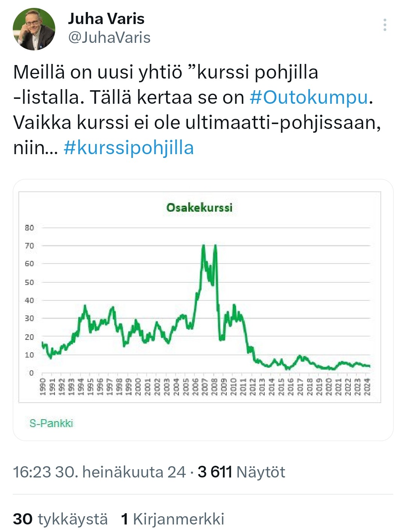This screenshot has width=406, height=532.
Task: Click the Juha Varis display name
Action: tap(106, 19)
